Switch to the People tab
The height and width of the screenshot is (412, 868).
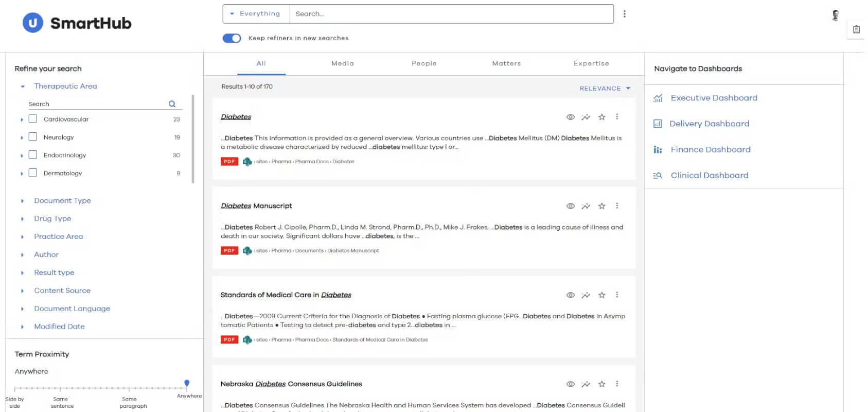pyautogui.click(x=424, y=63)
